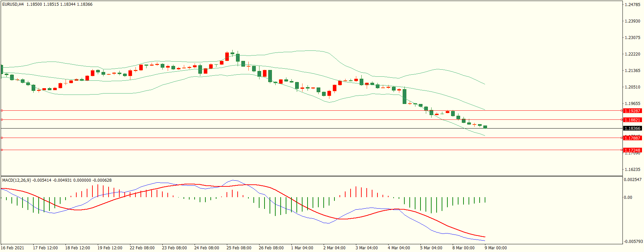The width and height of the screenshot is (644, 252).
Task: Select the 2 Mar 04:00 time marker
Action: [x=334, y=248]
